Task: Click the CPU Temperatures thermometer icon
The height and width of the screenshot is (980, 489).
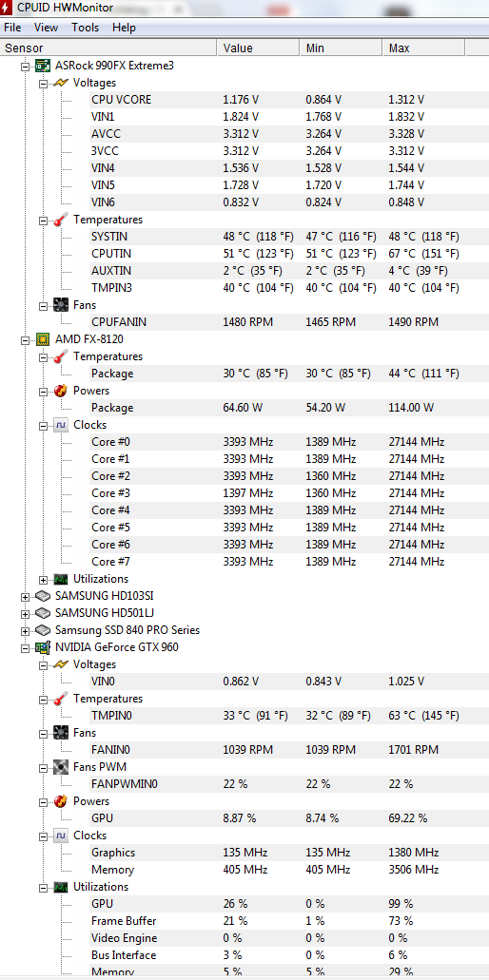Action: (x=61, y=356)
